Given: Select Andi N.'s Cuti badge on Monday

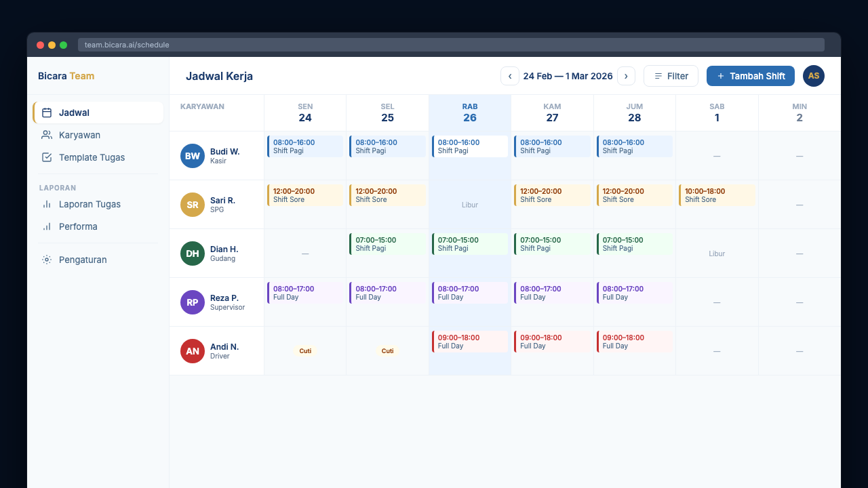Looking at the screenshot, I should [305, 351].
